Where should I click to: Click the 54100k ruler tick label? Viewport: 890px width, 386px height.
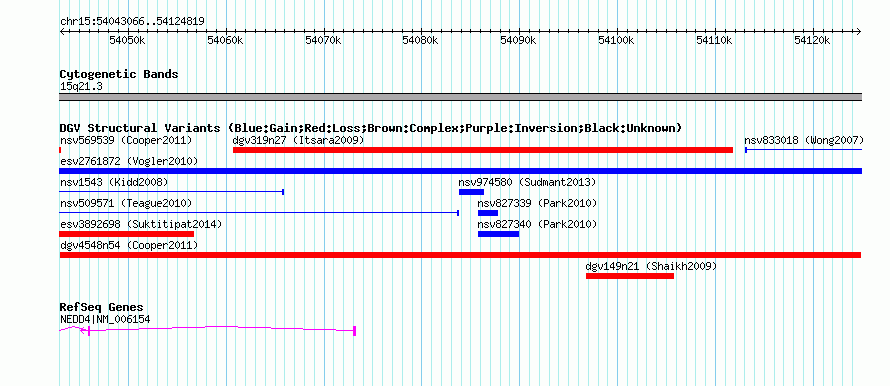617,40
